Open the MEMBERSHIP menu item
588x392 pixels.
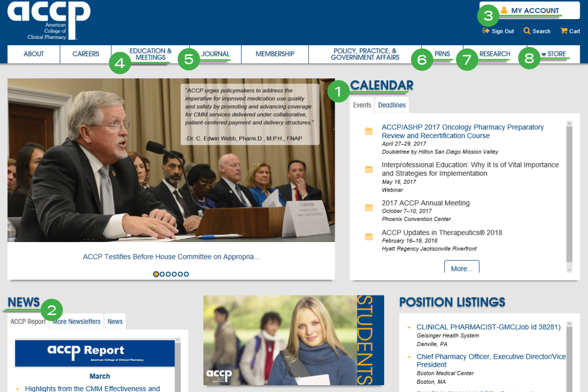274,54
